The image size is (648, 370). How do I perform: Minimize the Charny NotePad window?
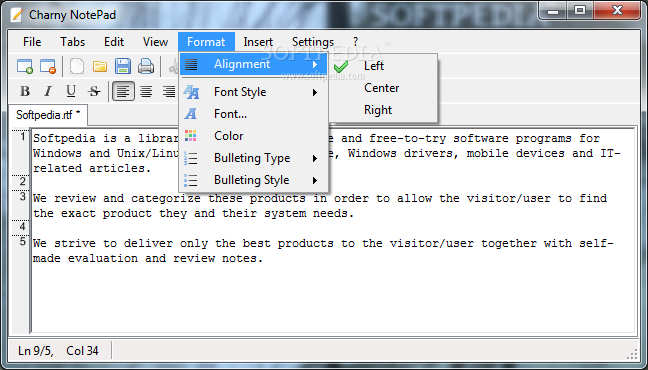(x=553, y=11)
